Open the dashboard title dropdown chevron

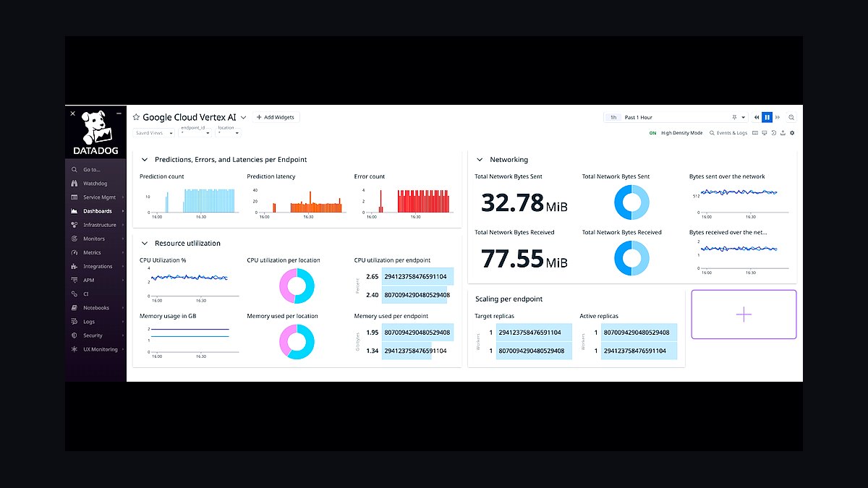(244, 117)
